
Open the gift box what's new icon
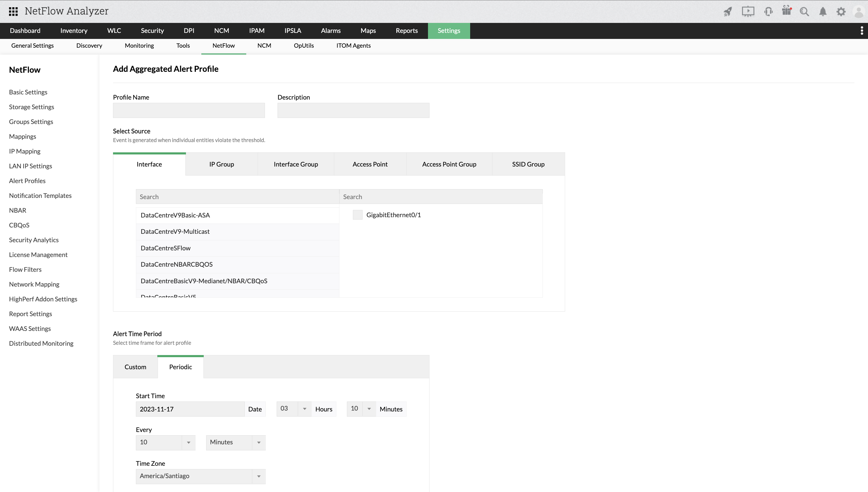(x=787, y=11)
